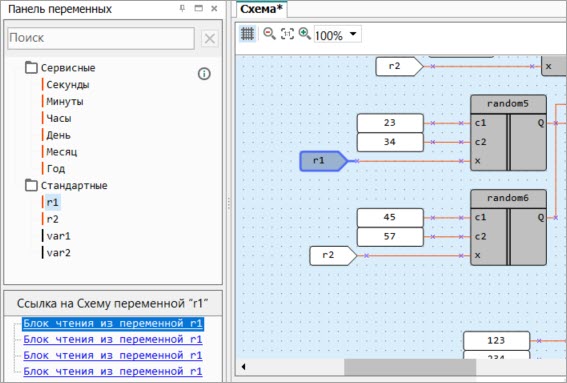Click the zoom out magnifier icon

(x=269, y=34)
